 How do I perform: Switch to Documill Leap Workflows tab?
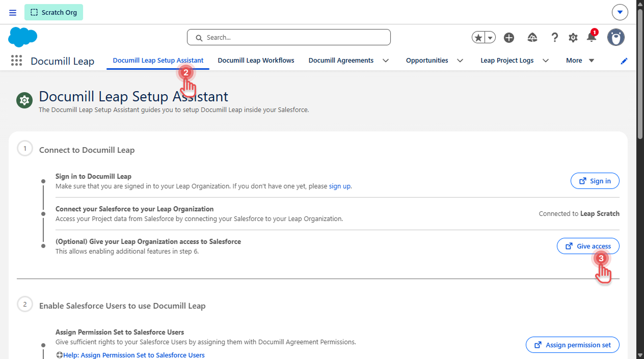(x=256, y=60)
